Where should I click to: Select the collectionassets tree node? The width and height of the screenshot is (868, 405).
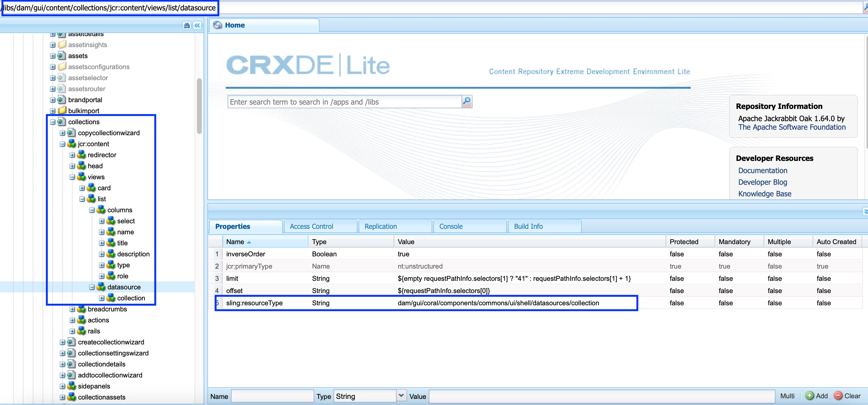pyautogui.click(x=101, y=397)
